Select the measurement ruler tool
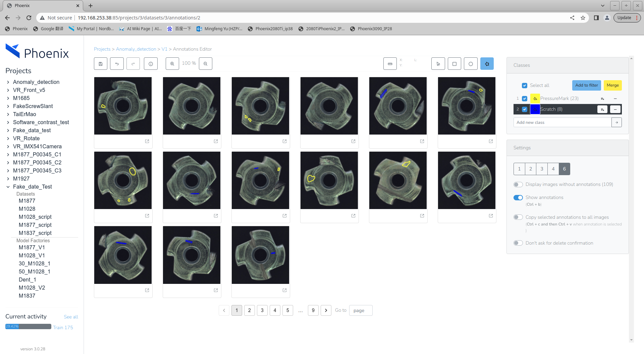 (390, 63)
